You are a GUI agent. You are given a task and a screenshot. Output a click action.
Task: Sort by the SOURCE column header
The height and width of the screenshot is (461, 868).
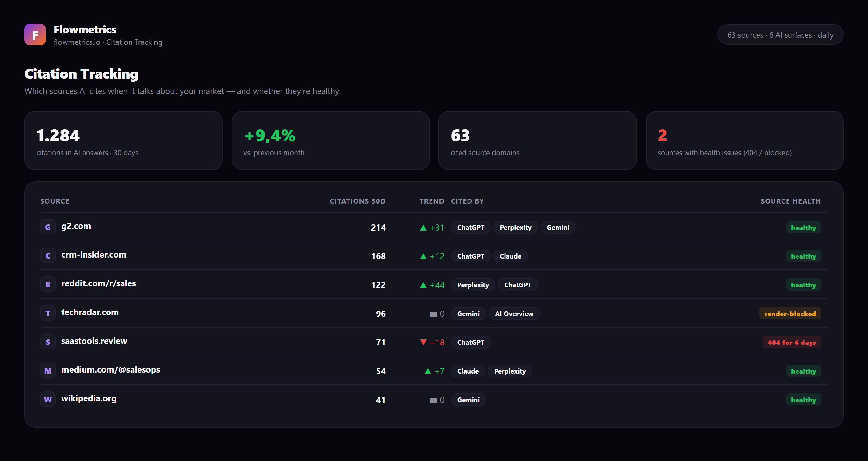55,201
